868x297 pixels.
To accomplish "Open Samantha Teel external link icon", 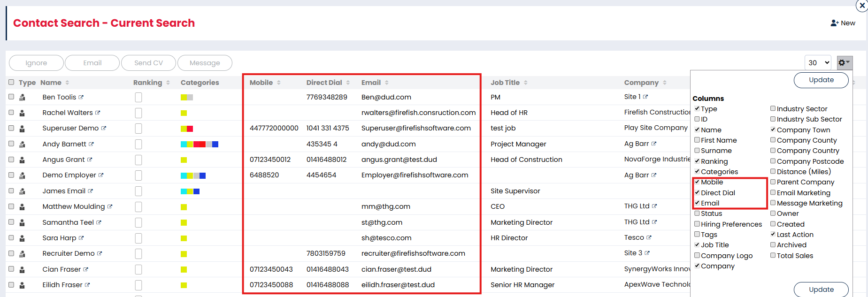I will pos(99,222).
